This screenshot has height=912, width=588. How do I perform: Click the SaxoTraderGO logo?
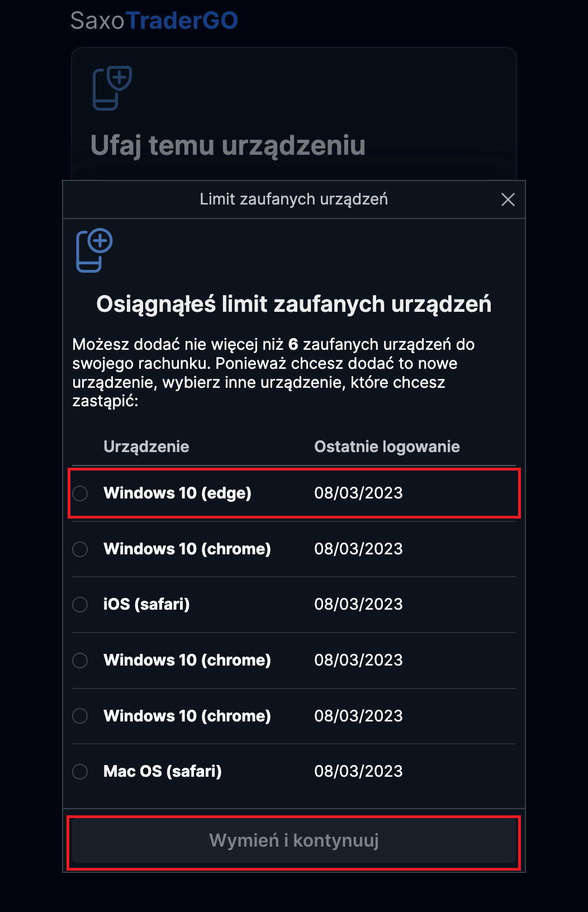click(154, 21)
